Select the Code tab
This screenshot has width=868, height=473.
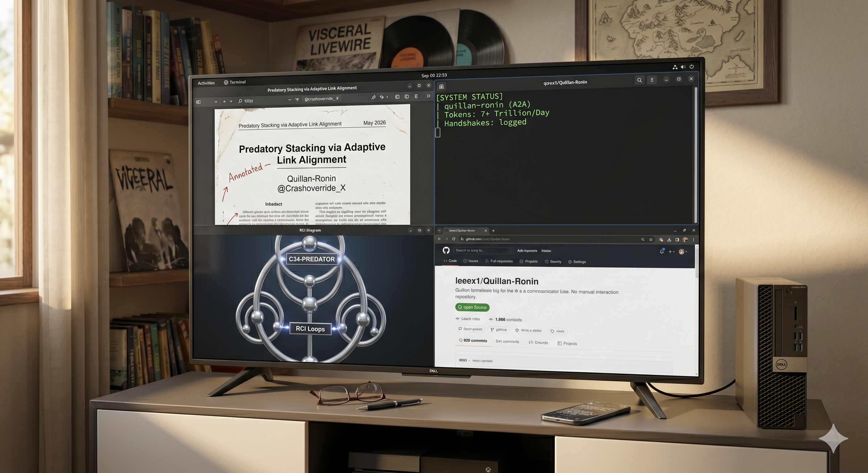[450, 261]
